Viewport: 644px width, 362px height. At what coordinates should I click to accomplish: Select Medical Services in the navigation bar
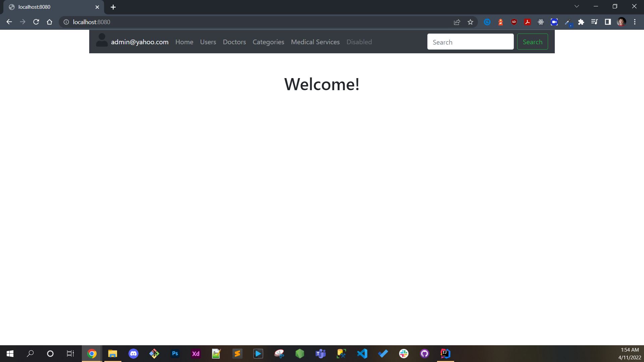315,42
